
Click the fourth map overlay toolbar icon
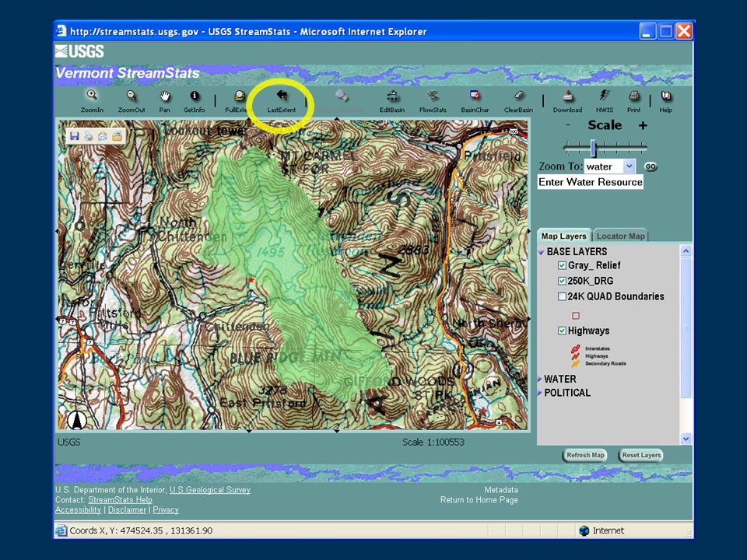tap(117, 136)
